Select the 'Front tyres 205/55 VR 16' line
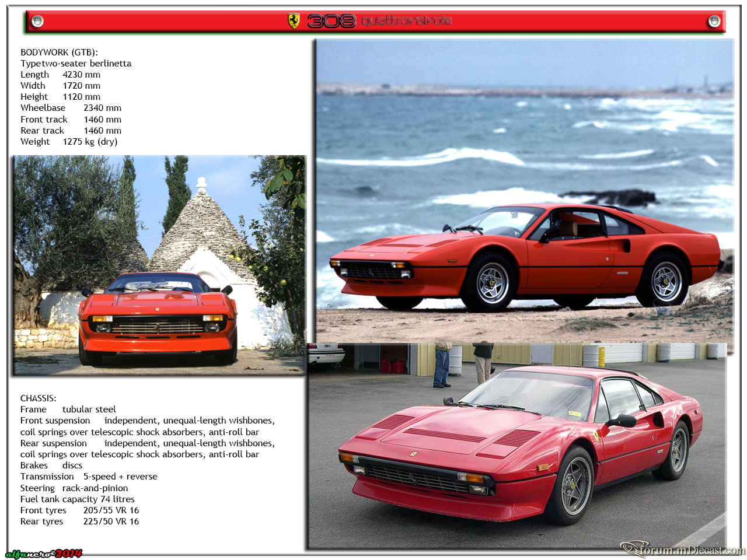Image resolution: width=747 pixels, height=560 pixels. (x=79, y=510)
